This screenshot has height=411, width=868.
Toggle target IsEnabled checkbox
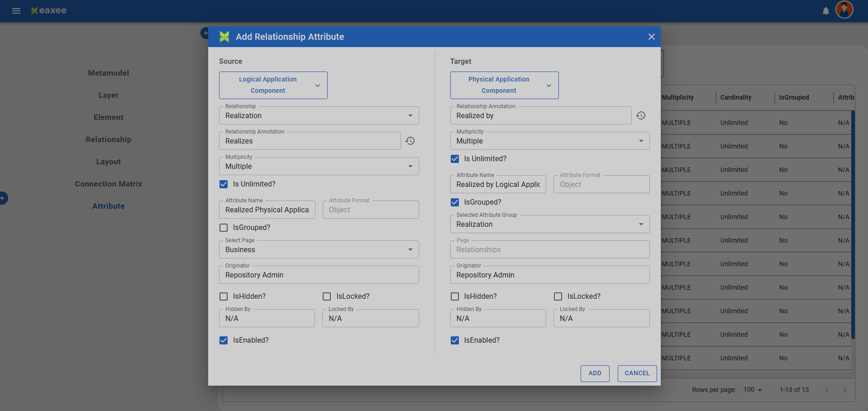point(455,340)
